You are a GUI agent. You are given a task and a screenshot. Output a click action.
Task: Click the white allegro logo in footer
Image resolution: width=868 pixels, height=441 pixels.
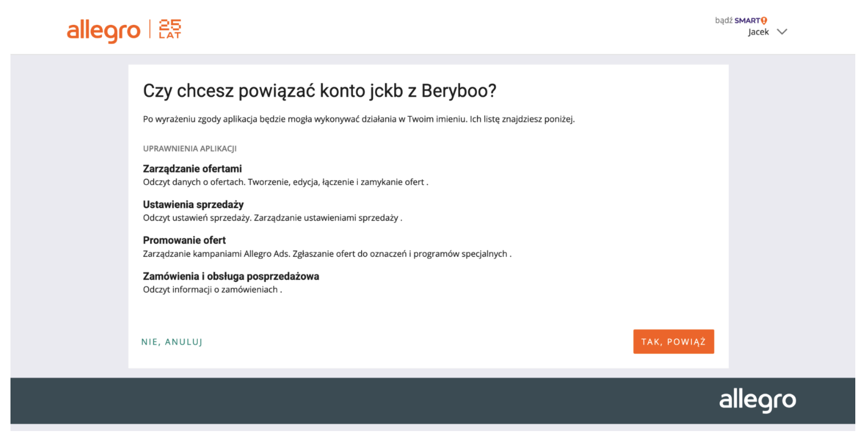pos(757,400)
